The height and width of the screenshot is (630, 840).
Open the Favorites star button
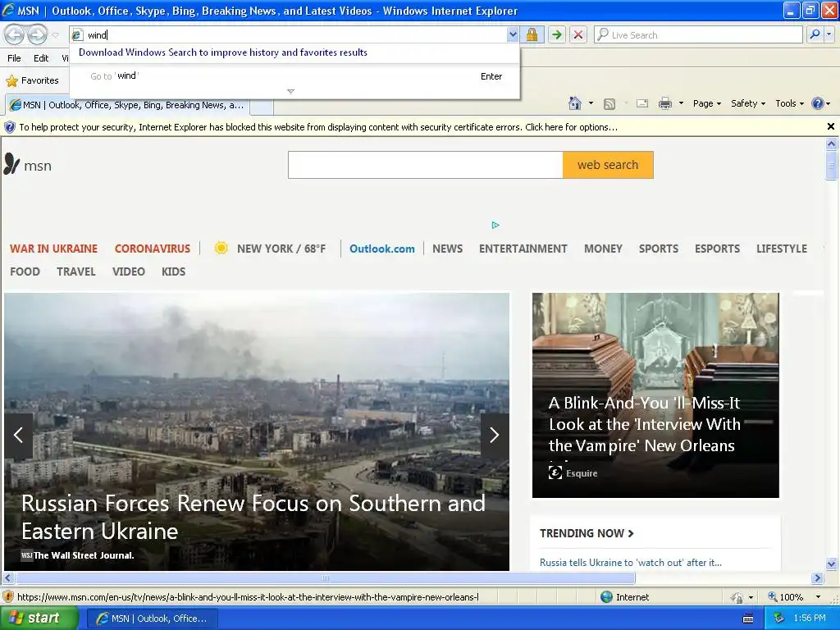[x=32, y=81]
